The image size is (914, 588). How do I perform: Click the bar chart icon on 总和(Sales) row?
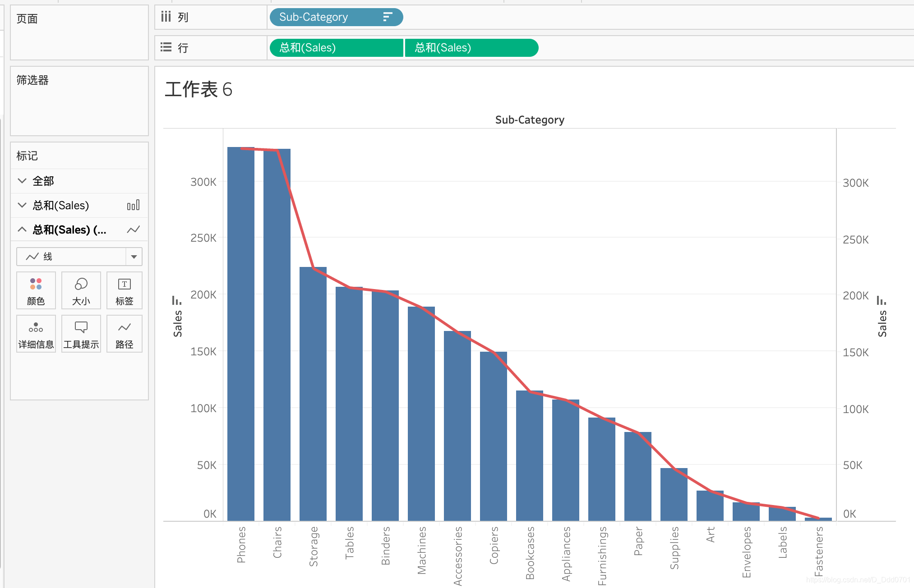click(134, 205)
